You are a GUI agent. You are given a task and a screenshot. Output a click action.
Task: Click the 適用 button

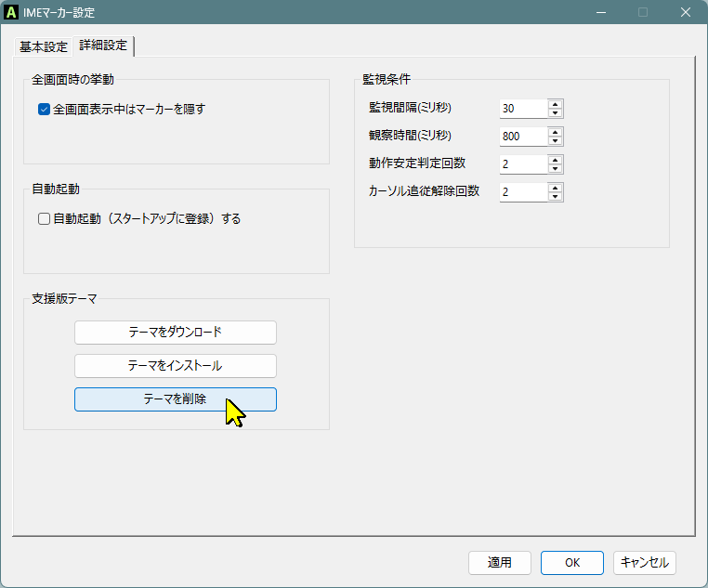tap(499, 563)
